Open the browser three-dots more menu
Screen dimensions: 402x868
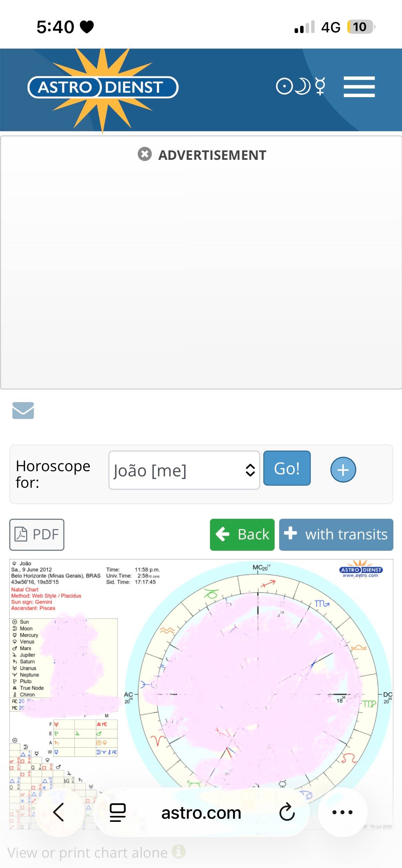tap(342, 812)
